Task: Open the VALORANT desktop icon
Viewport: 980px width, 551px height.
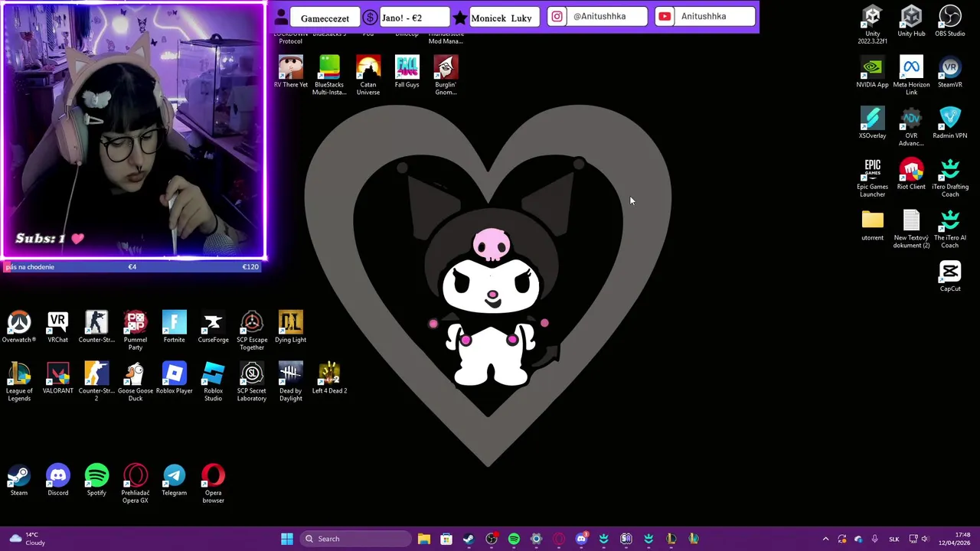Action: pyautogui.click(x=57, y=378)
